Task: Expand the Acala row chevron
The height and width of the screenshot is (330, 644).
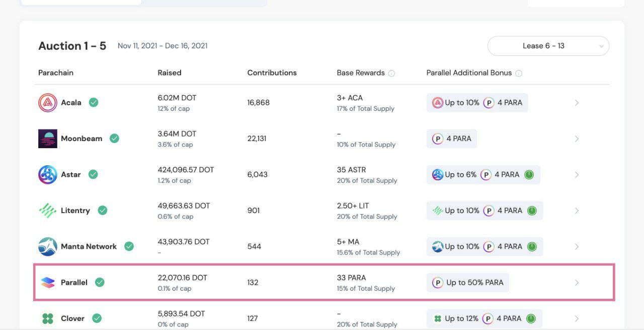Action: (x=577, y=103)
